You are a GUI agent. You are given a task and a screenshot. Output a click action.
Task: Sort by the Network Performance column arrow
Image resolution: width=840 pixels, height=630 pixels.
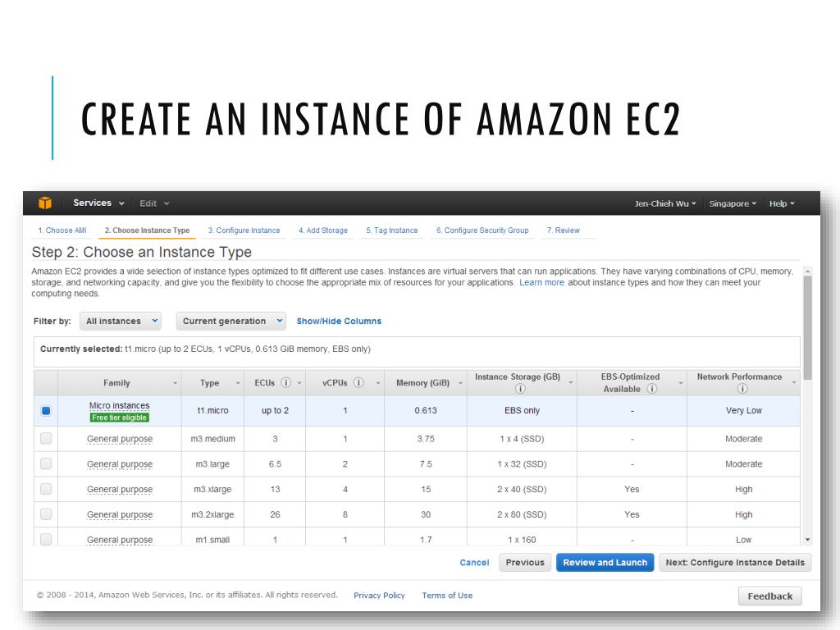(x=794, y=382)
